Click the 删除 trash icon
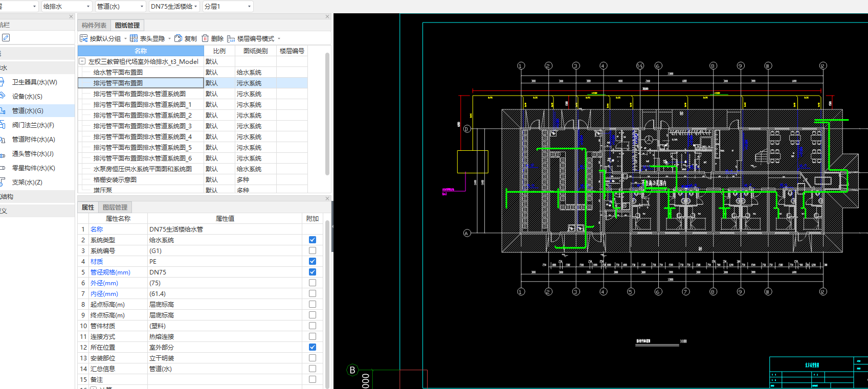The width and height of the screenshot is (868, 389). [205, 38]
